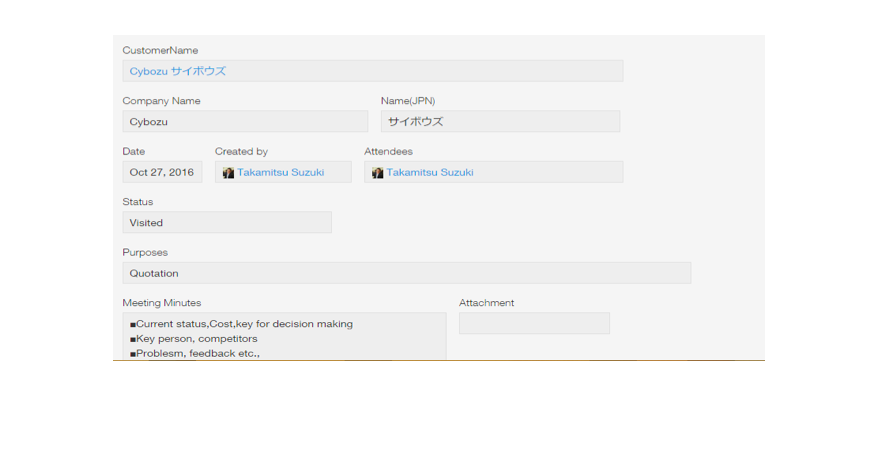This screenshot has width=879, height=450.
Task: Click the Meeting Minutes label
Action: point(162,303)
